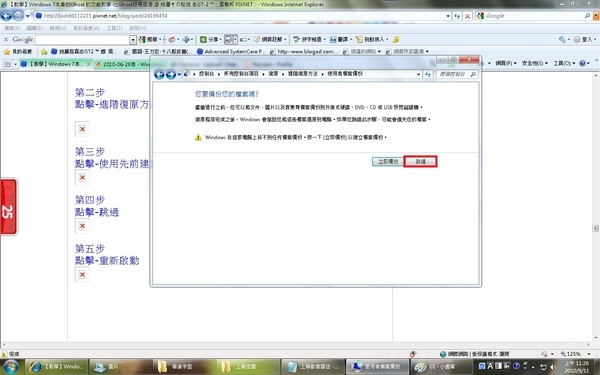Click the Google Toolbar highlighter icon

[396, 39]
